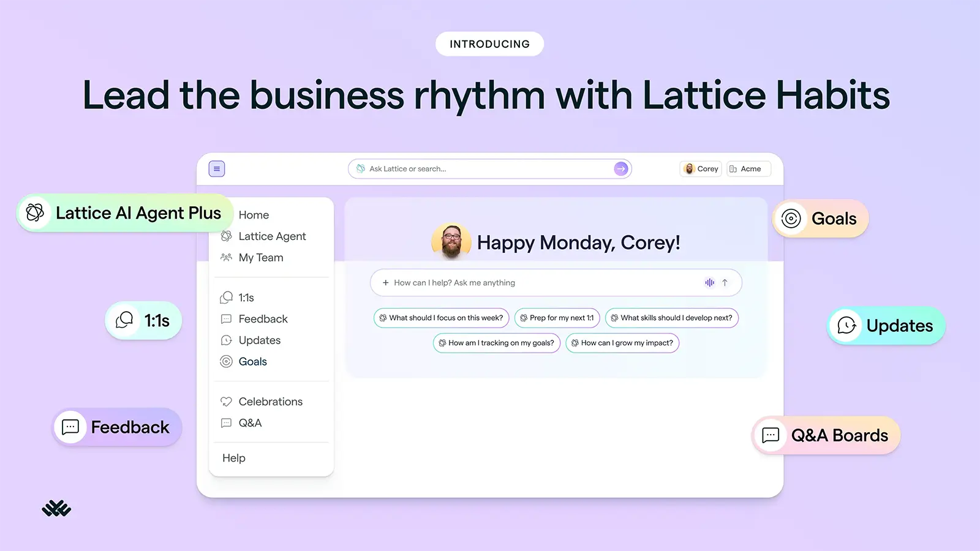Click the 1:1s chat bubble sidebar icon

(226, 298)
